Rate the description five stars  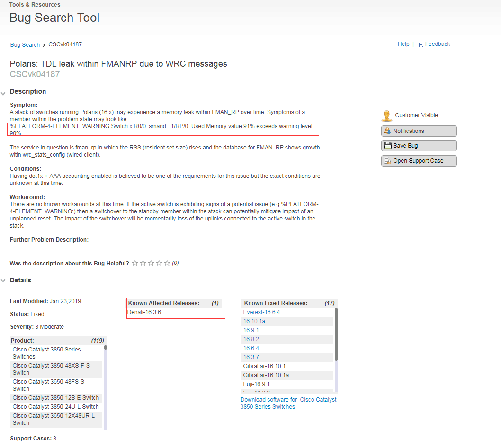tap(167, 263)
